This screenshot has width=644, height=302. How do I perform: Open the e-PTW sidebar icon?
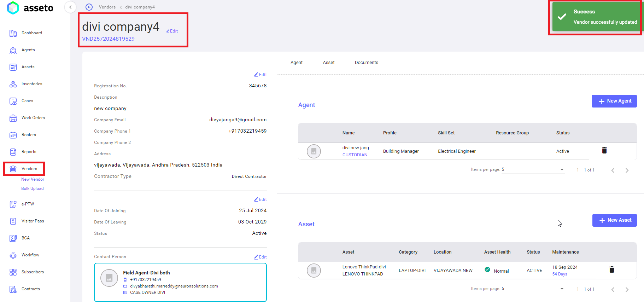13,204
